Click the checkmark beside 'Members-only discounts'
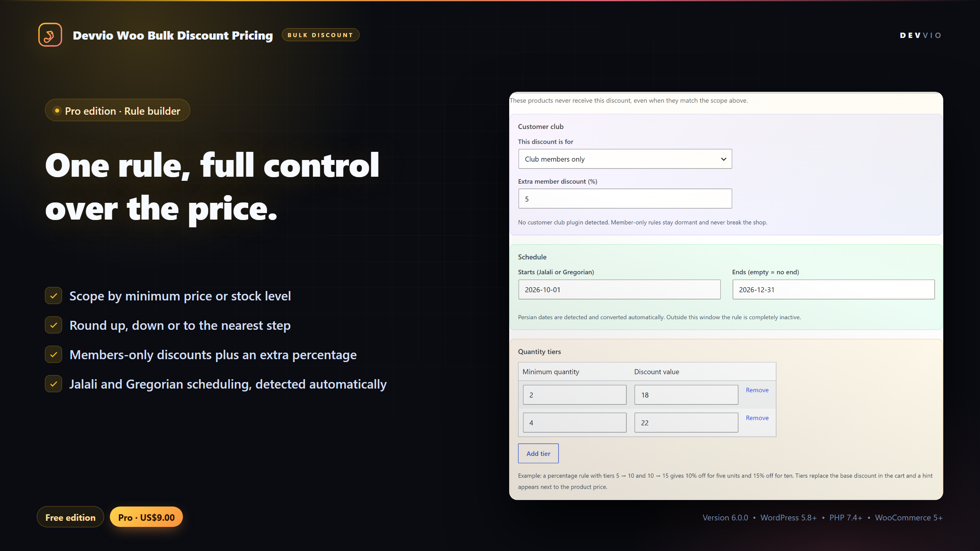This screenshot has width=980, height=551. (x=53, y=355)
